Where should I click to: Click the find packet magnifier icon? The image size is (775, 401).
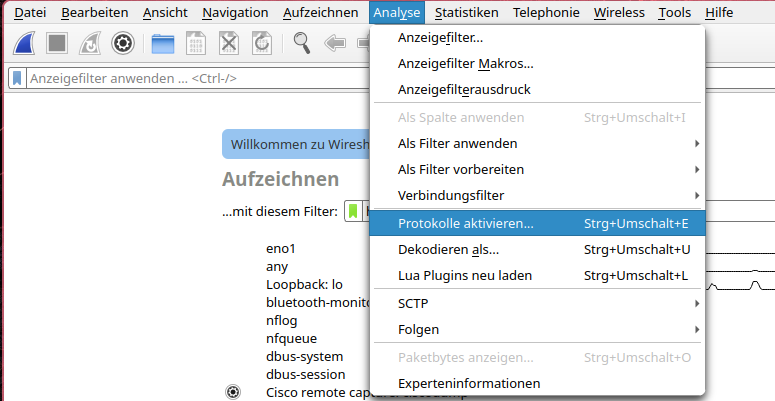[x=301, y=43]
